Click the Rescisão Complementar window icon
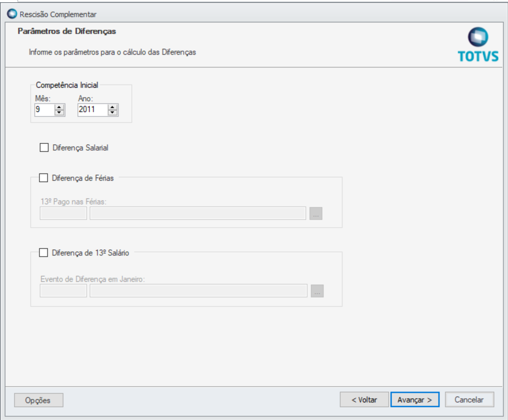 13,14
